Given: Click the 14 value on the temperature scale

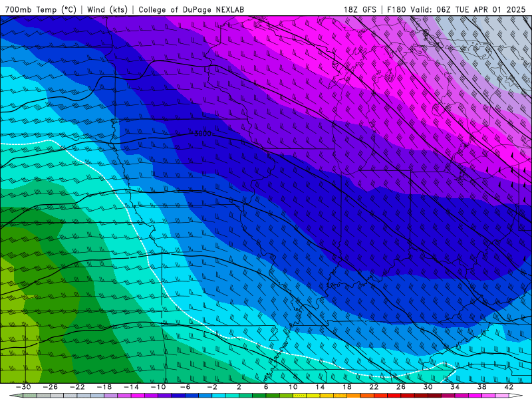Looking at the screenshot, I should [320, 387].
